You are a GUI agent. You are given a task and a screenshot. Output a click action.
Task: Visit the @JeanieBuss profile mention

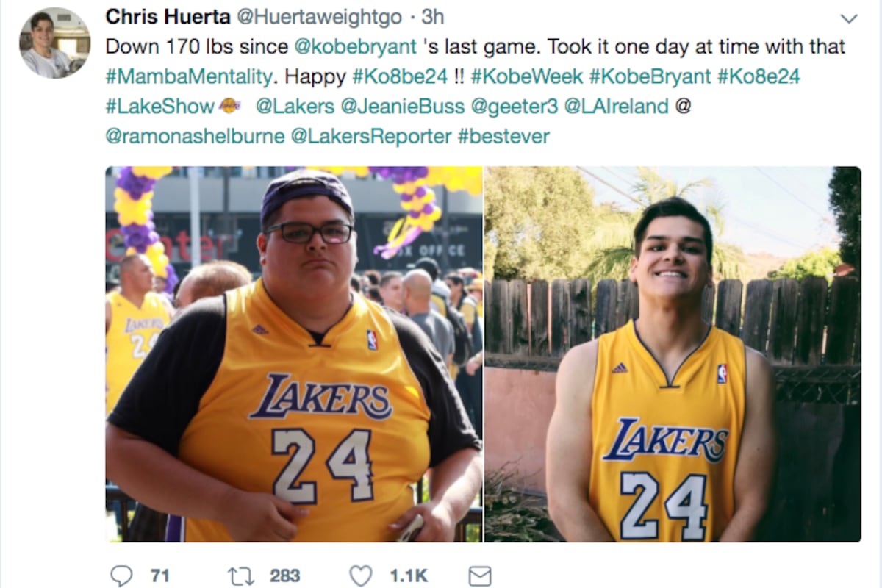403,107
